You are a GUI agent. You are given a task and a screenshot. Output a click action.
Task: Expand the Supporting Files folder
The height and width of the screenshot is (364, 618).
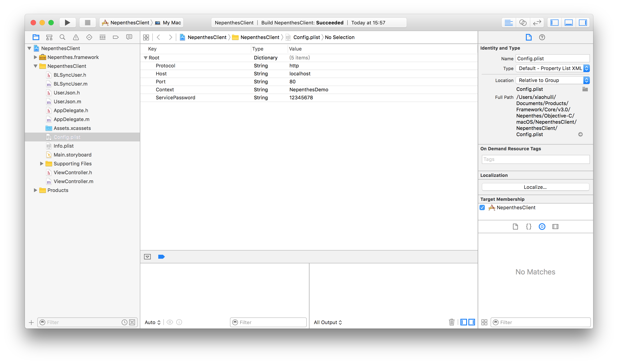[42, 164]
